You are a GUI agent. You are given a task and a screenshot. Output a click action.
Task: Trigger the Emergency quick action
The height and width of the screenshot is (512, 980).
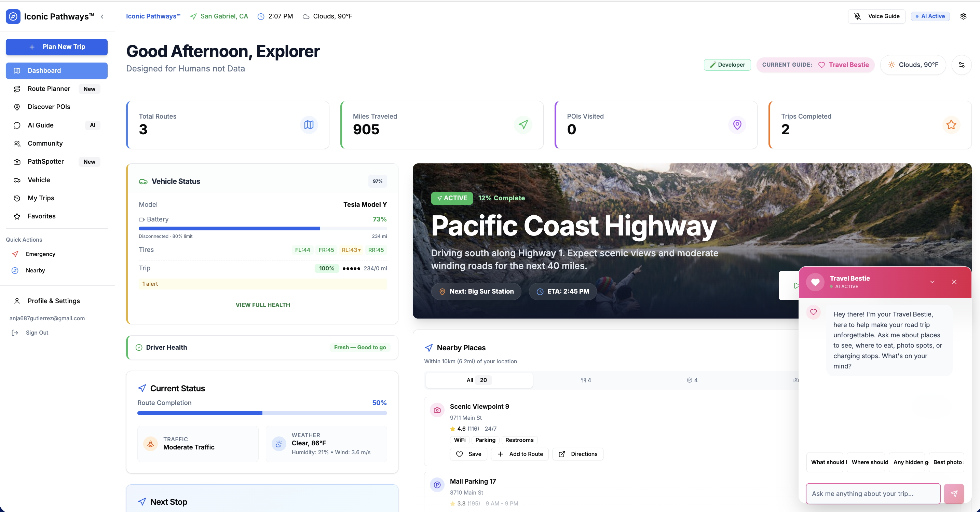click(x=57, y=254)
